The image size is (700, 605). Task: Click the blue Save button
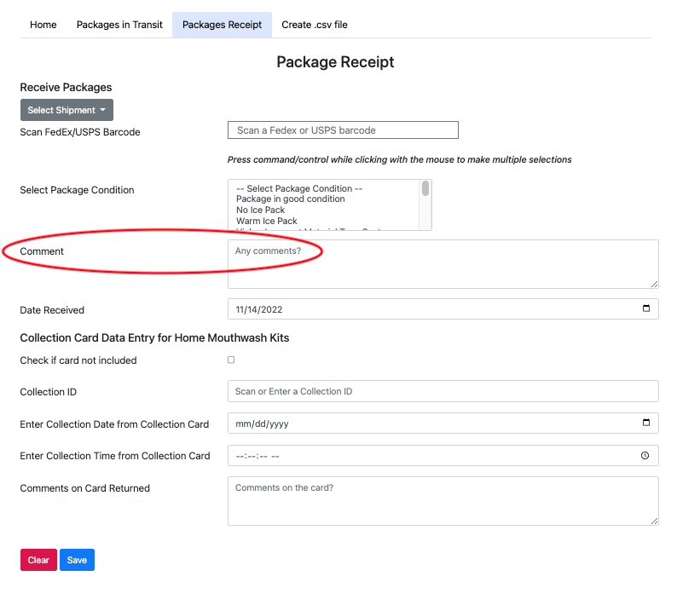pyautogui.click(x=77, y=560)
